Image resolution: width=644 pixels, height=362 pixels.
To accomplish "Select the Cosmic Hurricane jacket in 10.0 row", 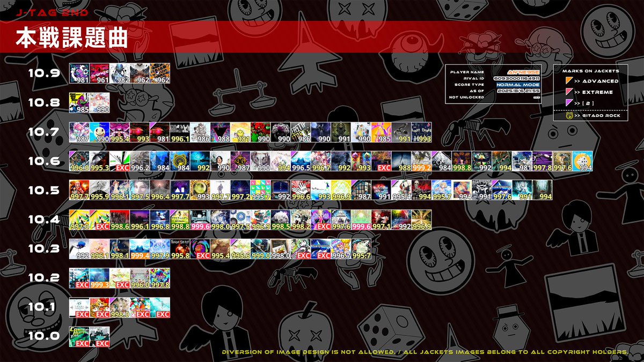I will pyautogui.click(x=79, y=337).
